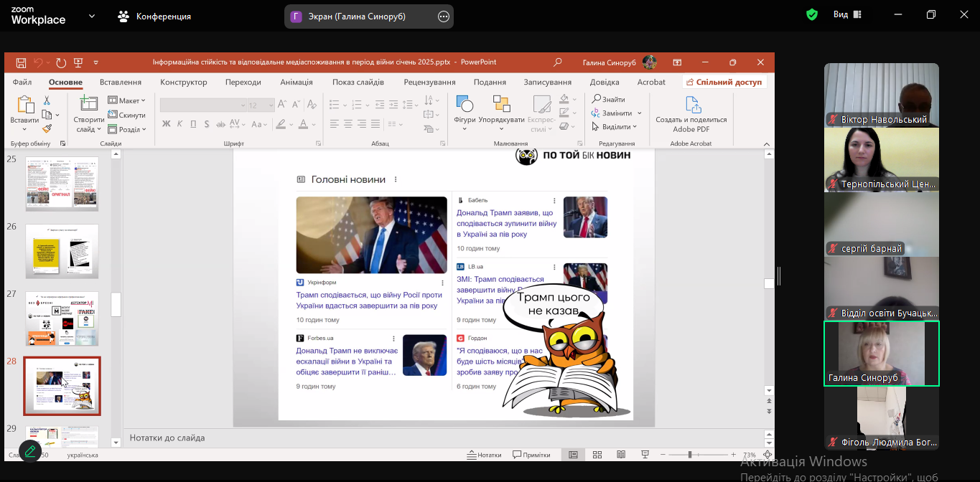Screen dimensions: 980x482
Task: Click the Cut scissors icon
Action: (x=47, y=101)
